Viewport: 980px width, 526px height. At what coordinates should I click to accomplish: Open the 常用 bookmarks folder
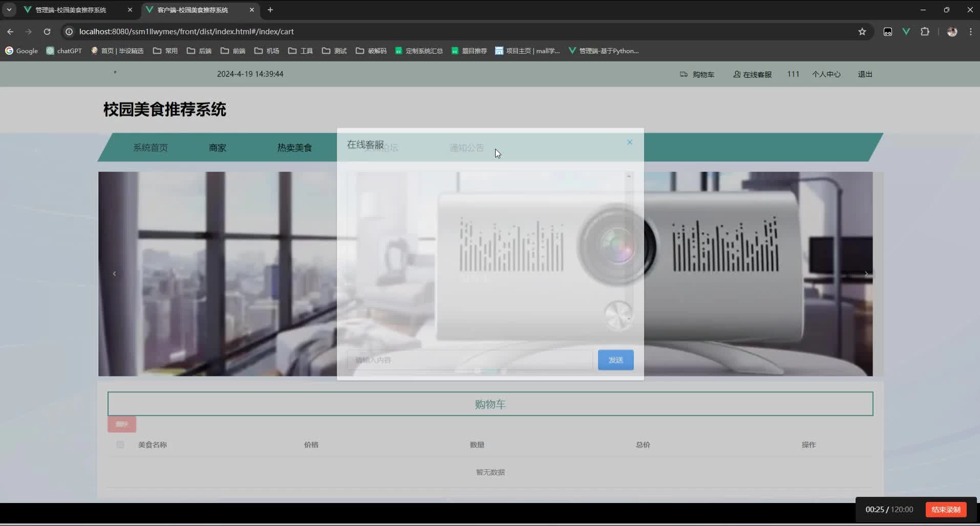(165, 51)
